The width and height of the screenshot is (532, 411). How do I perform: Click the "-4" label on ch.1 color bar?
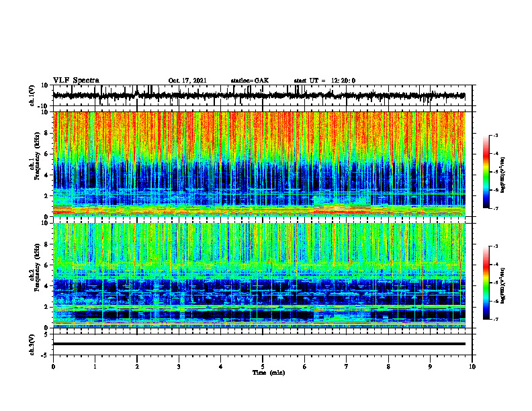click(496, 154)
